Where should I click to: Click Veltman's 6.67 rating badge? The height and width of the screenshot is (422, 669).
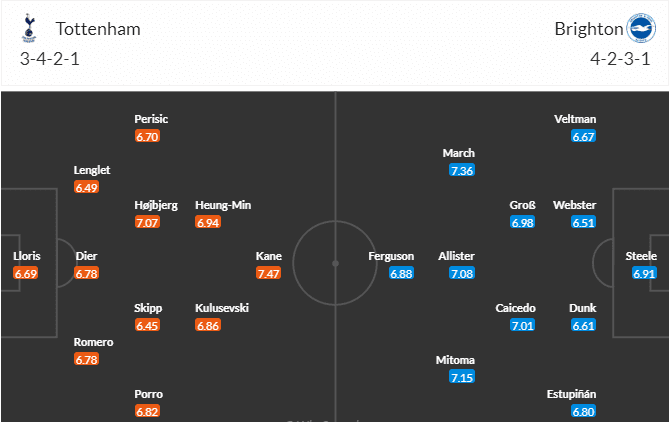[584, 137]
